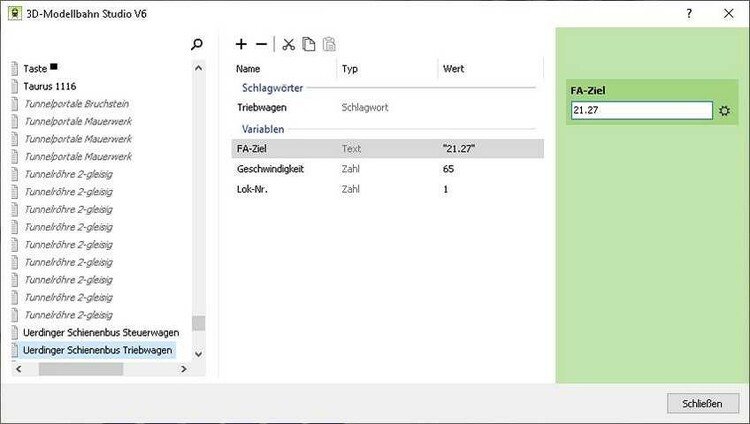
Task: Click the Lok-Nr. value 1
Action: 445,189
